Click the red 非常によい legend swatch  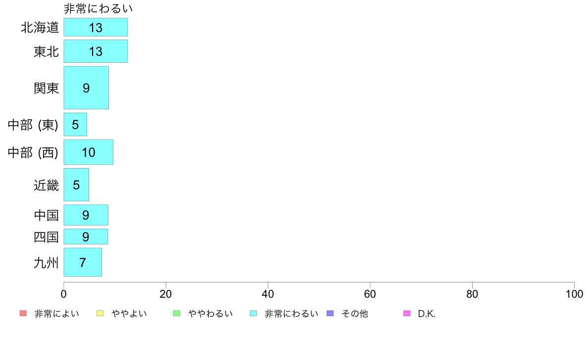click(x=23, y=314)
